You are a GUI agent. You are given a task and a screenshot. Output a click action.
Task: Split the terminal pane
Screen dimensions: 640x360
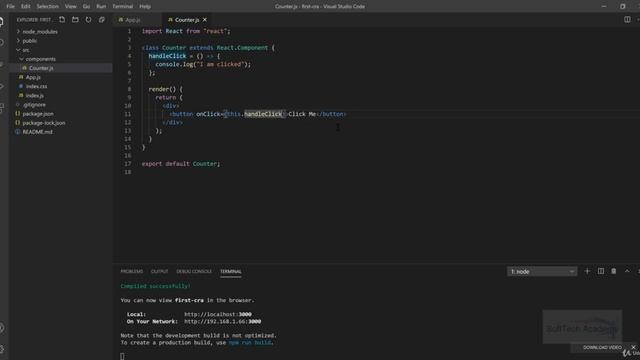600,271
